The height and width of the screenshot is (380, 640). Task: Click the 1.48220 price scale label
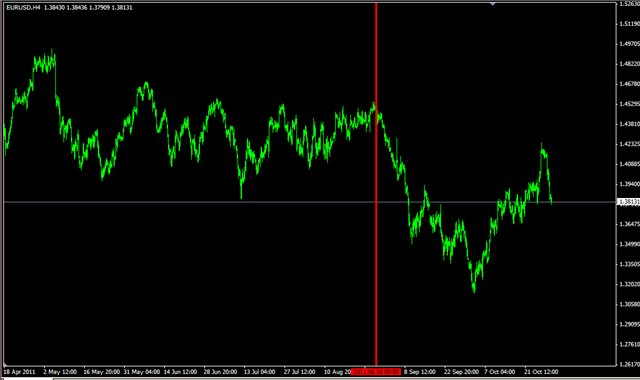(x=629, y=64)
